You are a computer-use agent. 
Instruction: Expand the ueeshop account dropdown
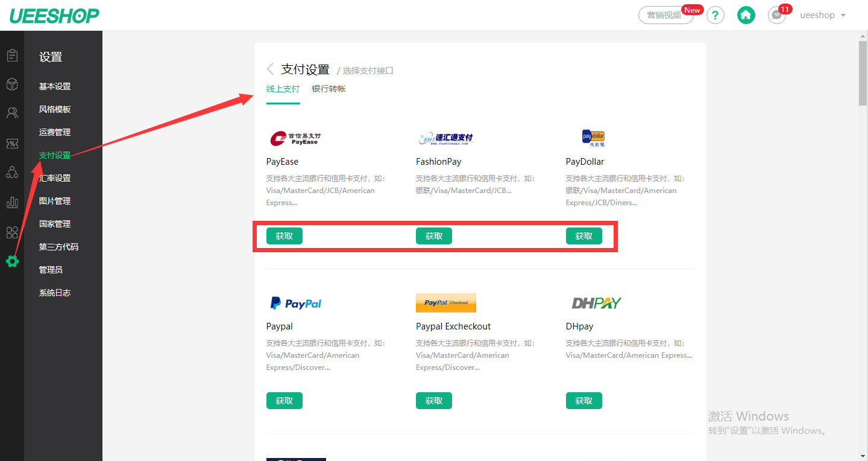[x=823, y=15]
